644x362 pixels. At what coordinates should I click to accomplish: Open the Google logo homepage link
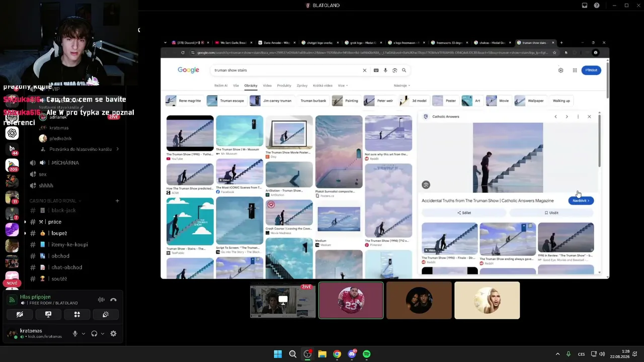[188, 70]
